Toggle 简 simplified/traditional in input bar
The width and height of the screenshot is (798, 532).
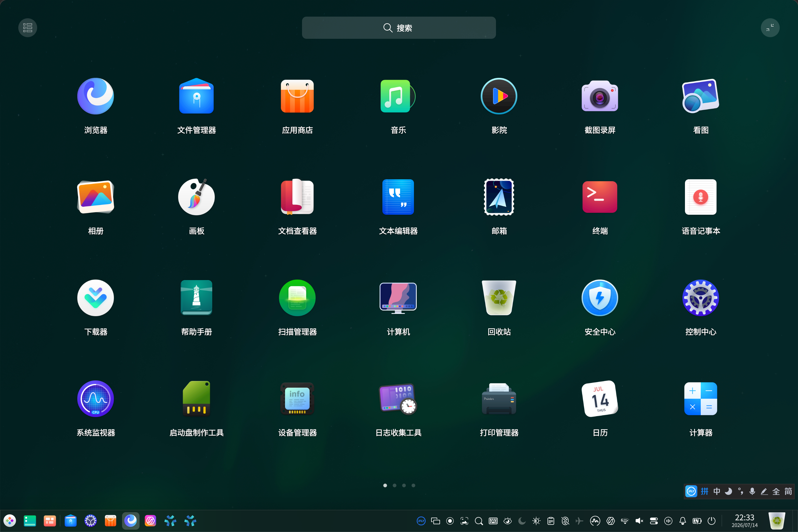pos(788,491)
